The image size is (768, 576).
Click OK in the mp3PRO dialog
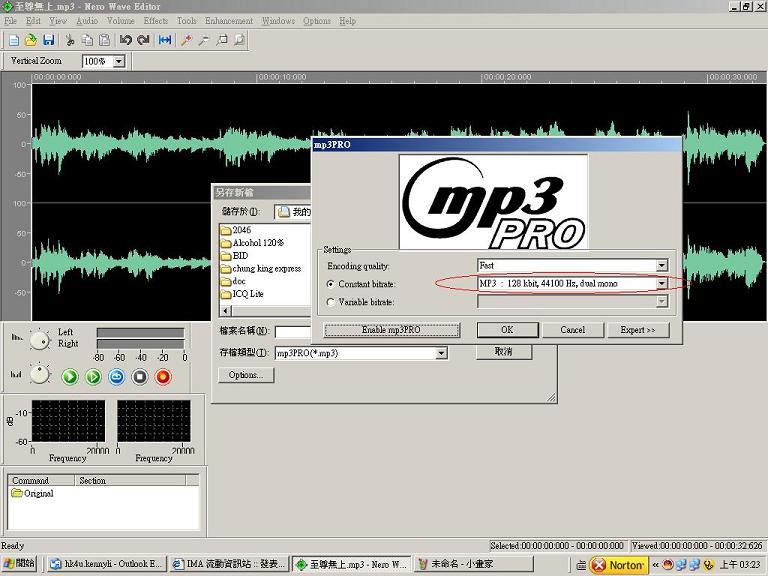coord(506,330)
